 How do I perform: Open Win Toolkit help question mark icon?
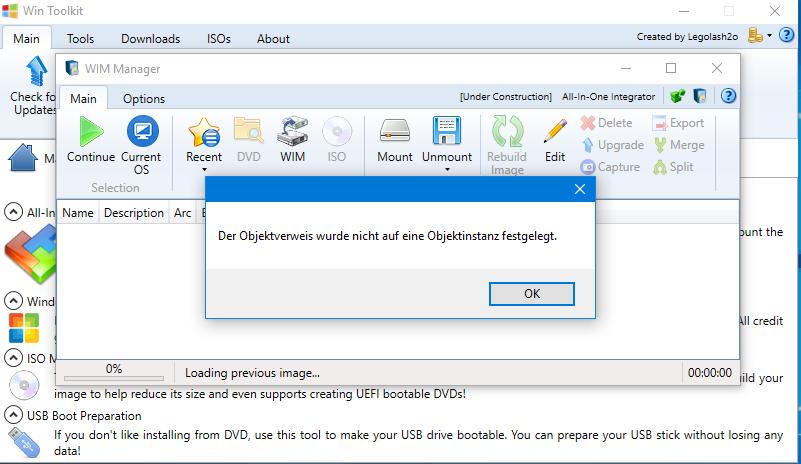pos(786,35)
